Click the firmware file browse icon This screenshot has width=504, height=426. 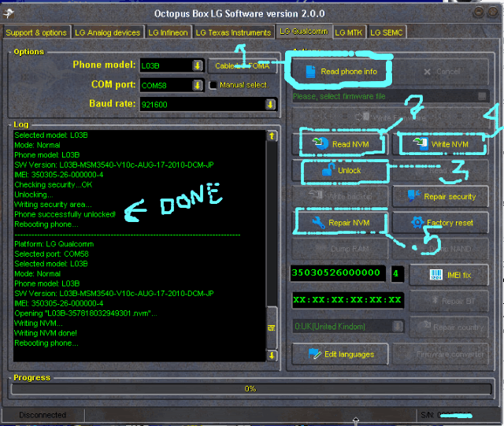pyautogui.click(x=481, y=96)
